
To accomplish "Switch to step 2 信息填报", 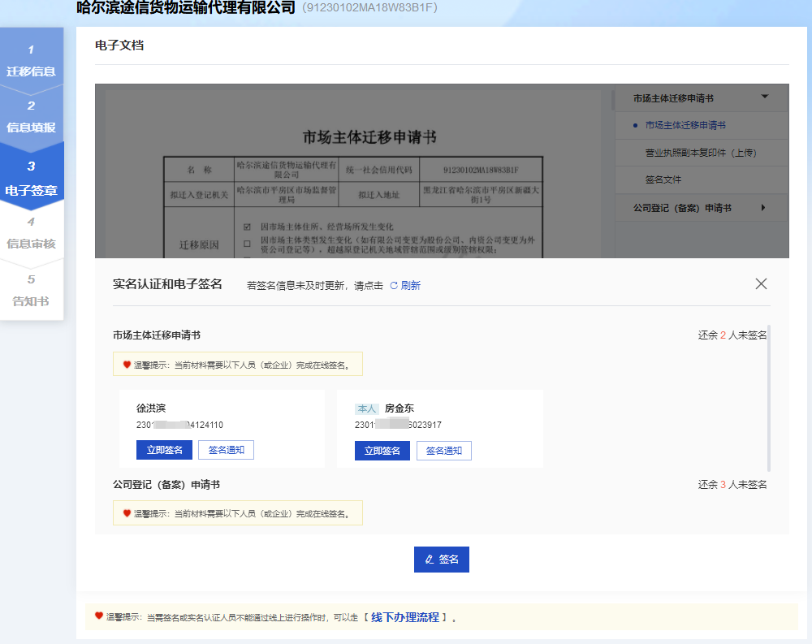I will coord(31,118).
